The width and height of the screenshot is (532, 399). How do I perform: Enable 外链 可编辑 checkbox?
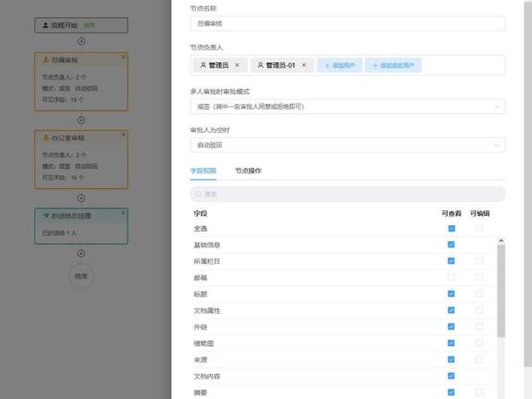pos(479,327)
